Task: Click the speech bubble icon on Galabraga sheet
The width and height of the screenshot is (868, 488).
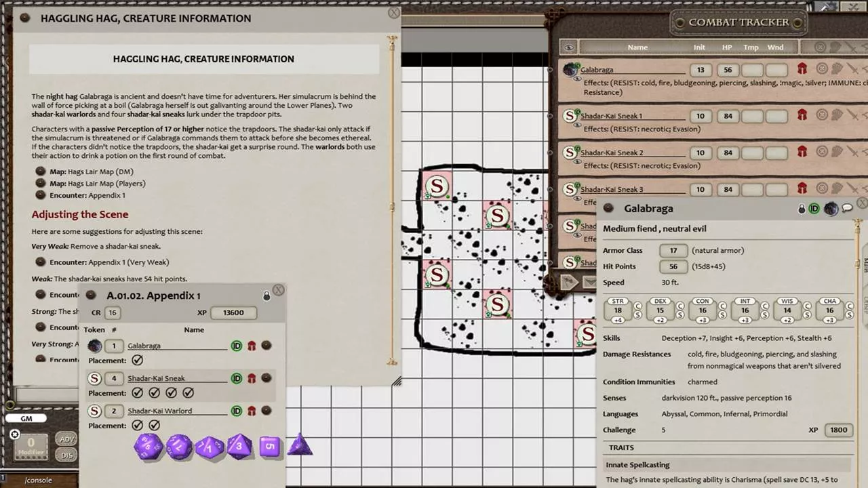Action: point(847,209)
